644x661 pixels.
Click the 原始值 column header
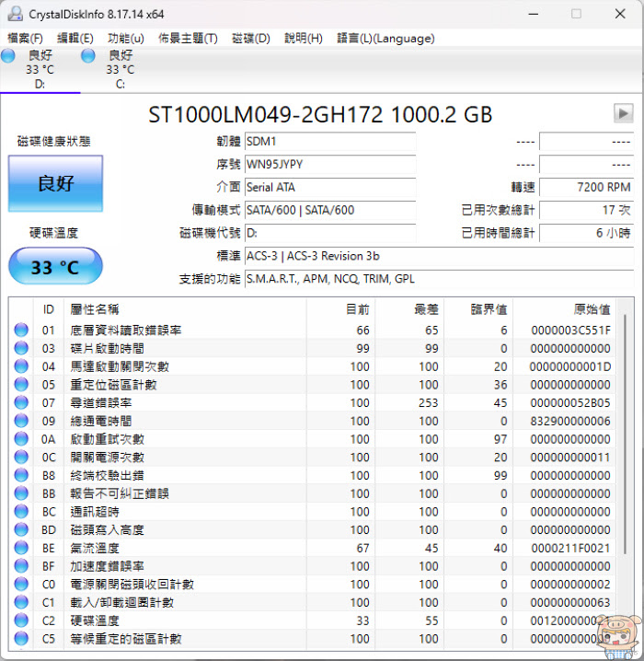564,309
